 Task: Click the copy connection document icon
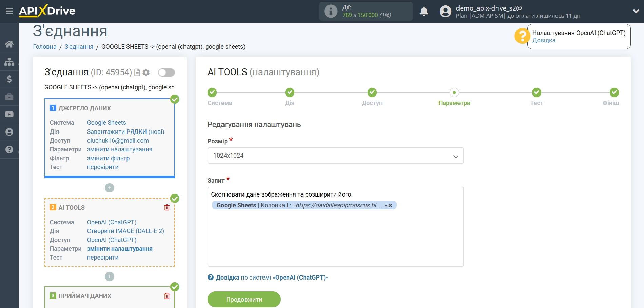[137, 73]
